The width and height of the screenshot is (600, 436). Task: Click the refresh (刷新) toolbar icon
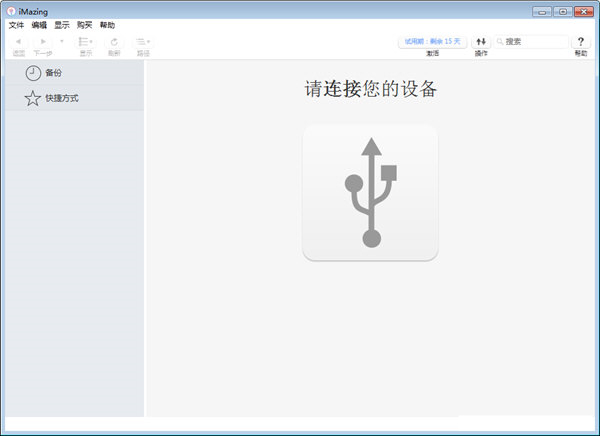click(x=114, y=42)
